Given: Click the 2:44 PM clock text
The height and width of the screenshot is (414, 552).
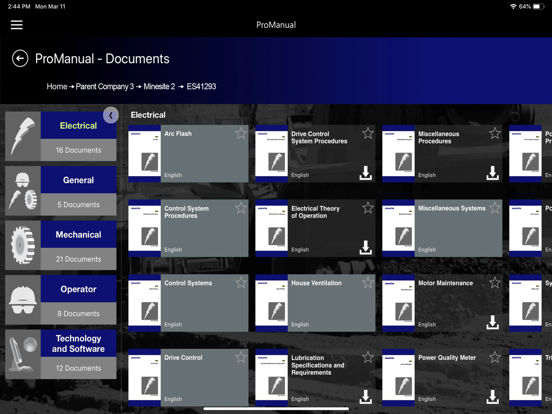Looking at the screenshot, I should tap(19, 6).
